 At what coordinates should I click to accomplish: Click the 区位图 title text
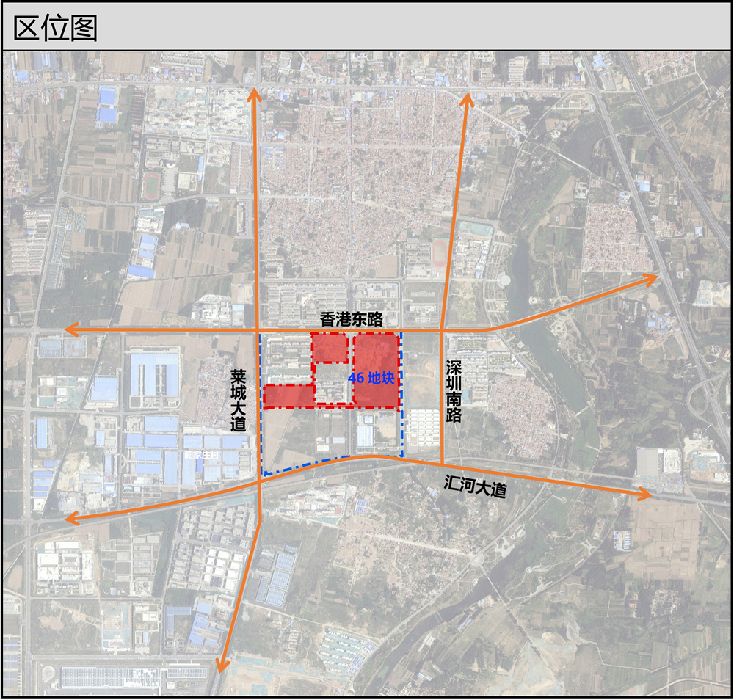56,27
